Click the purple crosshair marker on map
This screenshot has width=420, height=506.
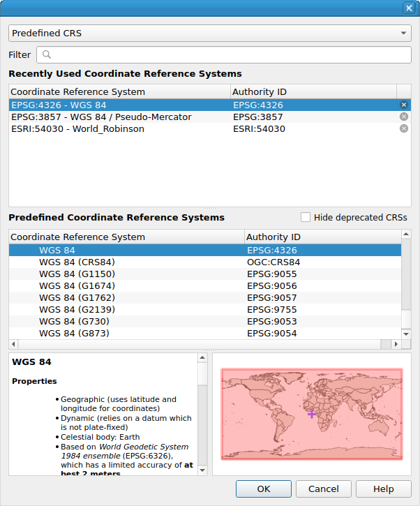click(312, 414)
